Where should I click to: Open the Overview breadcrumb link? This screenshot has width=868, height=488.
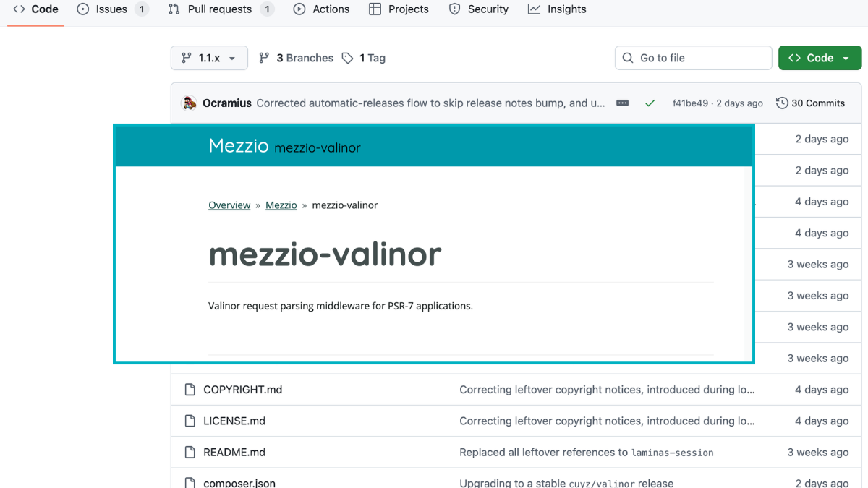(x=229, y=205)
